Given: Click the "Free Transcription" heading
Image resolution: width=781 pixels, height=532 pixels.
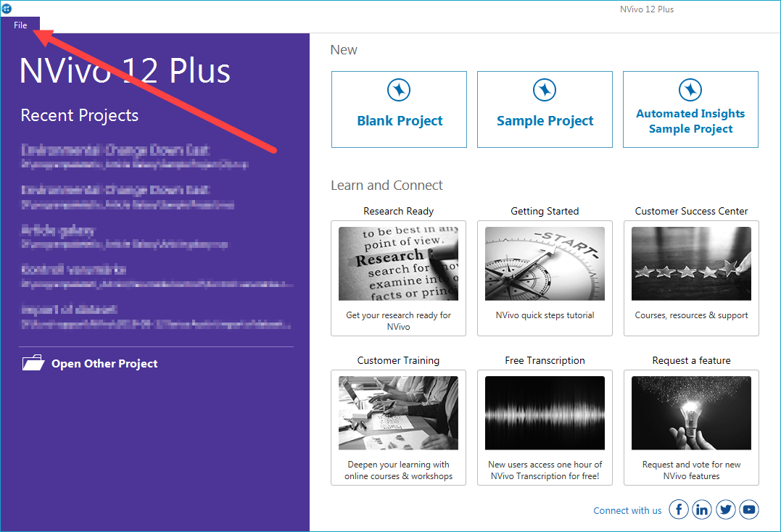Looking at the screenshot, I should (x=545, y=360).
